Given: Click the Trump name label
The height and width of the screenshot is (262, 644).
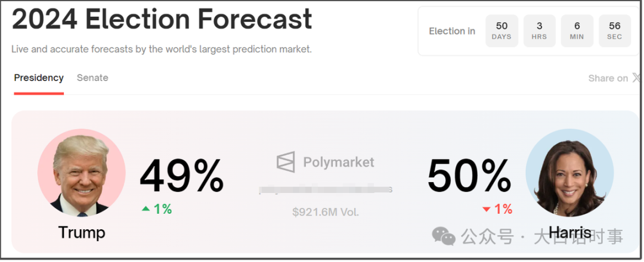Looking at the screenshot, I should pos(82,232).
